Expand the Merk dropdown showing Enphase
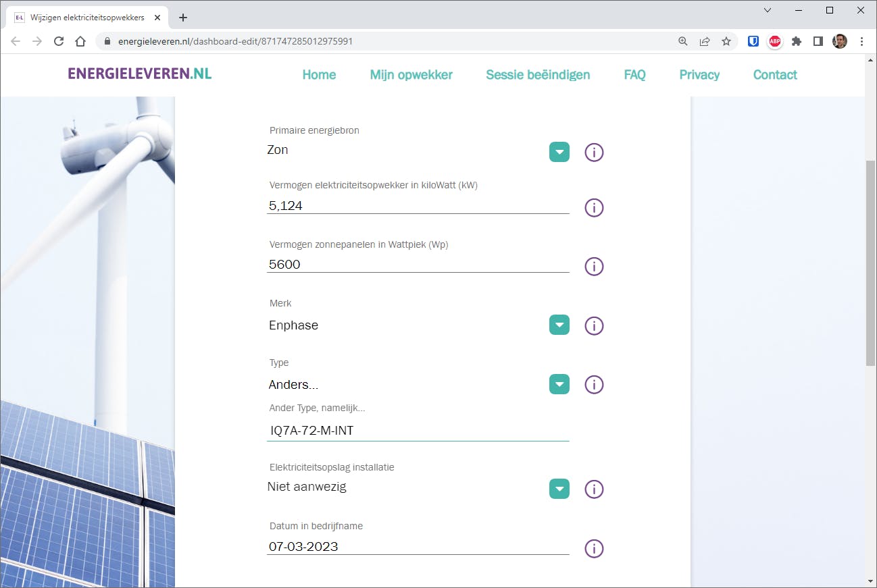This screenshot has width=877, height=588. tap(559, 325)
